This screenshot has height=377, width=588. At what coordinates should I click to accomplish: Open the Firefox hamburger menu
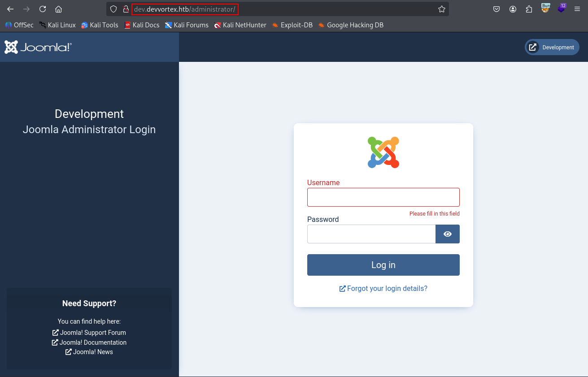point(577,9)
